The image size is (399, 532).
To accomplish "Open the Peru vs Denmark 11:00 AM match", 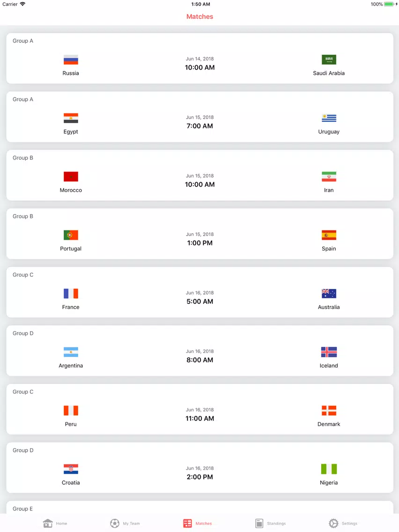I will tap(199, 409).
